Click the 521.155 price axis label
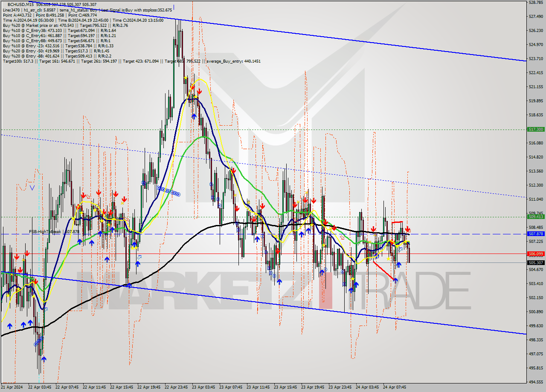The height and width of the screenshot is (392, 546). (535, 87)
